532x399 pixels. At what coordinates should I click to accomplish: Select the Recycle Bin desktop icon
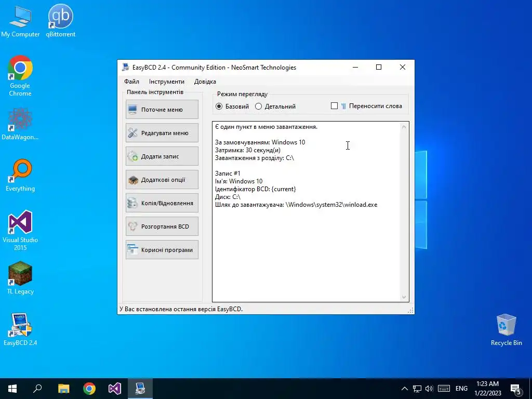tap(506, 329)
